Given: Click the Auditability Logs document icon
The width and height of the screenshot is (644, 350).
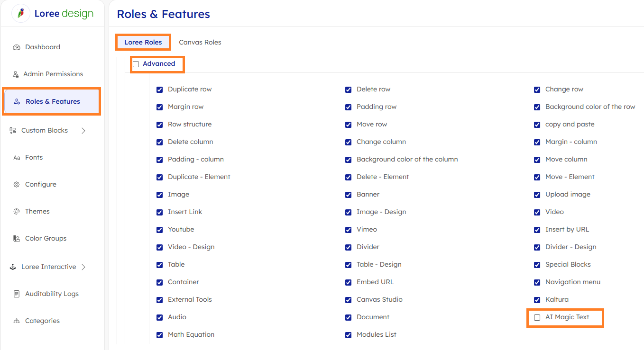Looking at the screenshot, I should coord(17,294).
